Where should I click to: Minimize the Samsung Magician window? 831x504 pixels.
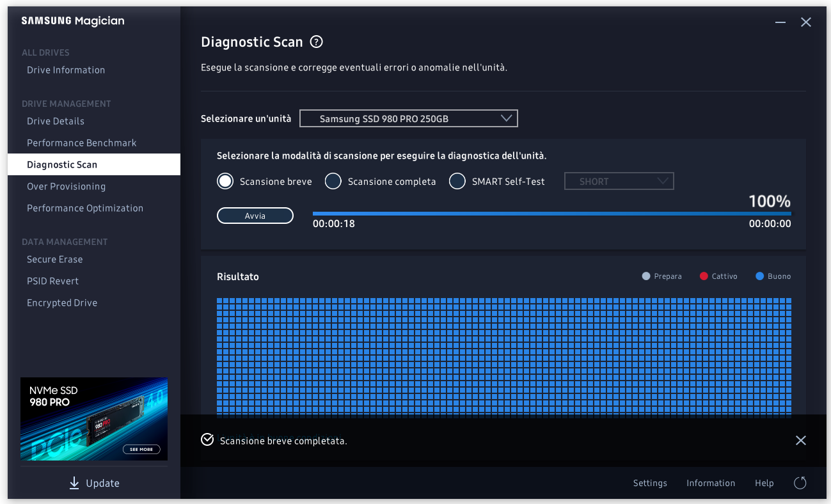pyautogui.click(x=780, y=22)
